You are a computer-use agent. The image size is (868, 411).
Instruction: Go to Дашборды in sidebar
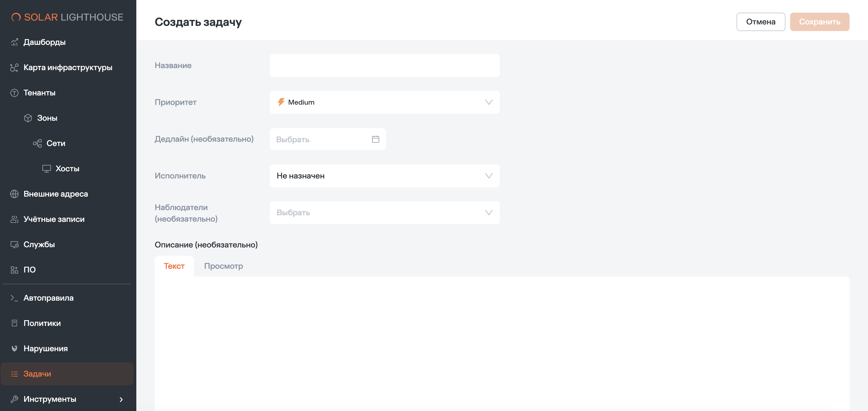[67, 42]
